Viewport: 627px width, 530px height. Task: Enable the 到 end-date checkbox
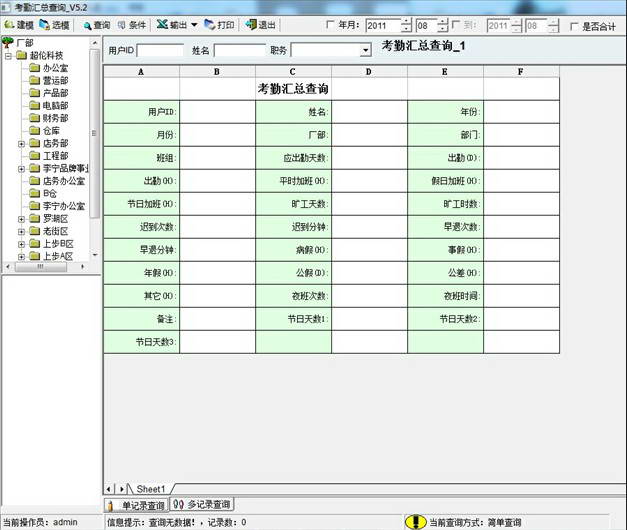455,25
